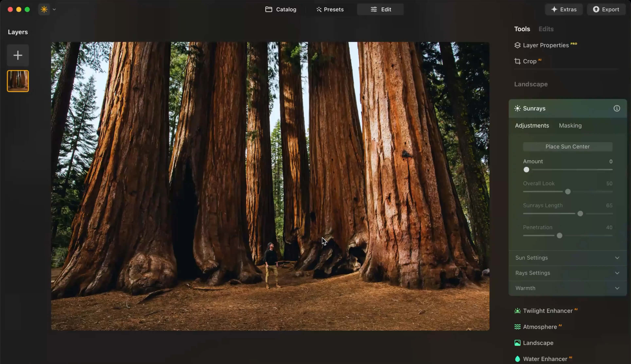Open the Water Enhancer tool
This screenshot has width=631, height=364.
coord(545,359)
